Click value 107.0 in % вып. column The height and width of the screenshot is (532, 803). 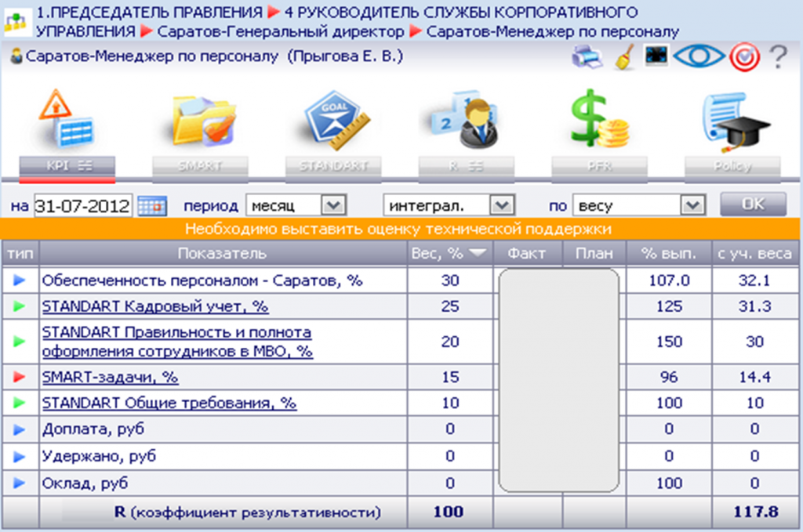(x=669, y=280)
